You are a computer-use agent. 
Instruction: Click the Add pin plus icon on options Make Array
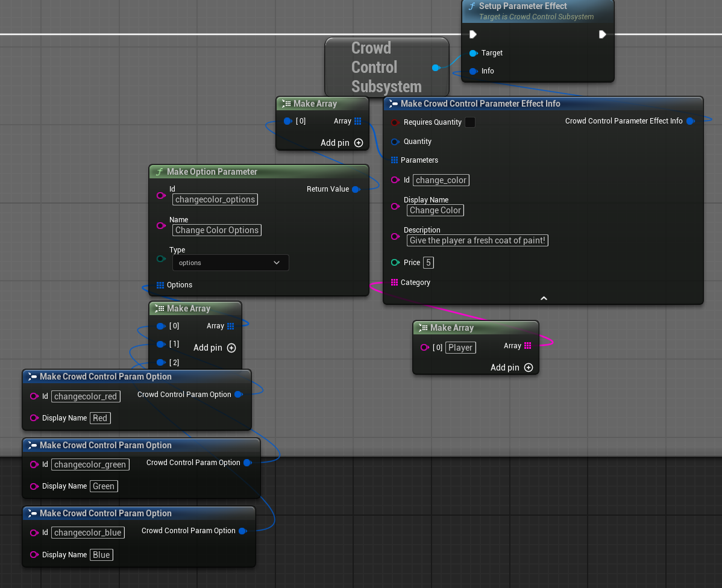(231, 348)
